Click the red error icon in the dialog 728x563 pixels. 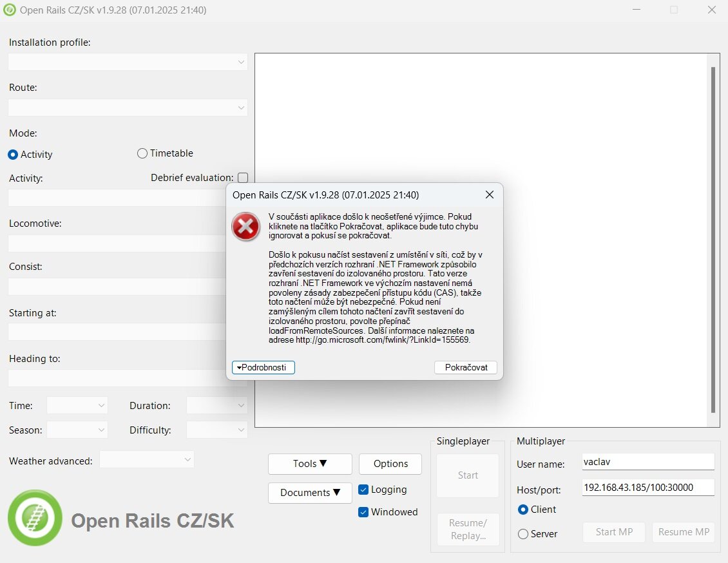point(245,227)
